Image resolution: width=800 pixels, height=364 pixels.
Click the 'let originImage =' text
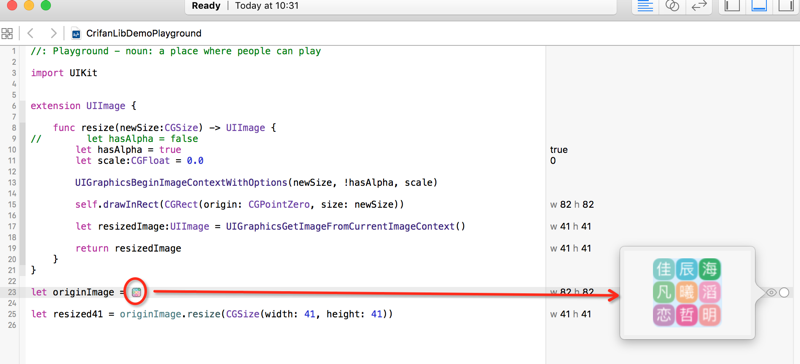click(x=78, y=293)
